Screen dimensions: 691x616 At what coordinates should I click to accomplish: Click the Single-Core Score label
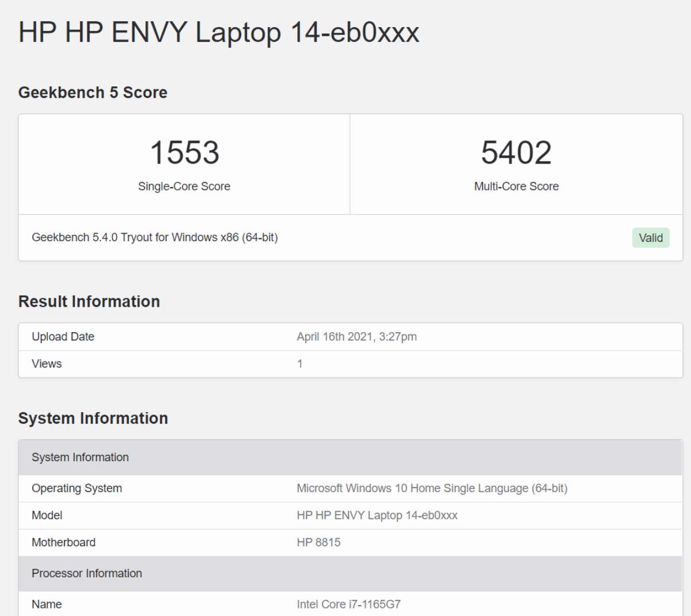point(184,186)
